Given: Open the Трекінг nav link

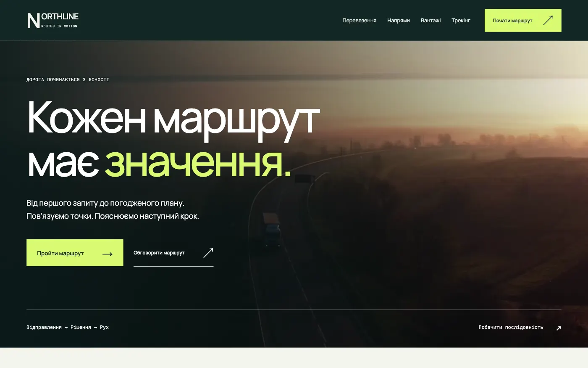Looking at the screenshot, I should pos(461,20).
